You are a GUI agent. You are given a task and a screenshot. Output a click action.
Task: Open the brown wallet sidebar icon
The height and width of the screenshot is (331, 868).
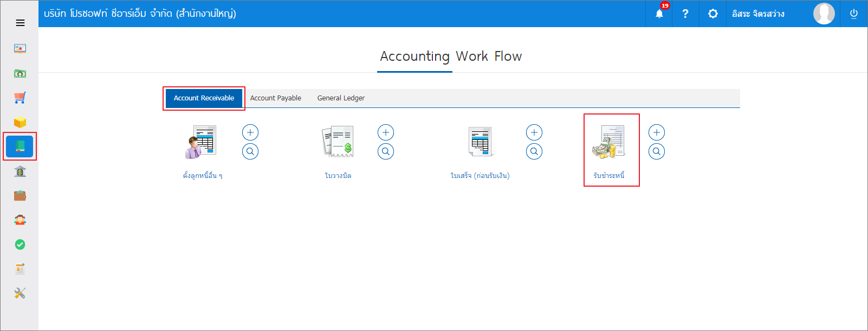pos(20,195)
